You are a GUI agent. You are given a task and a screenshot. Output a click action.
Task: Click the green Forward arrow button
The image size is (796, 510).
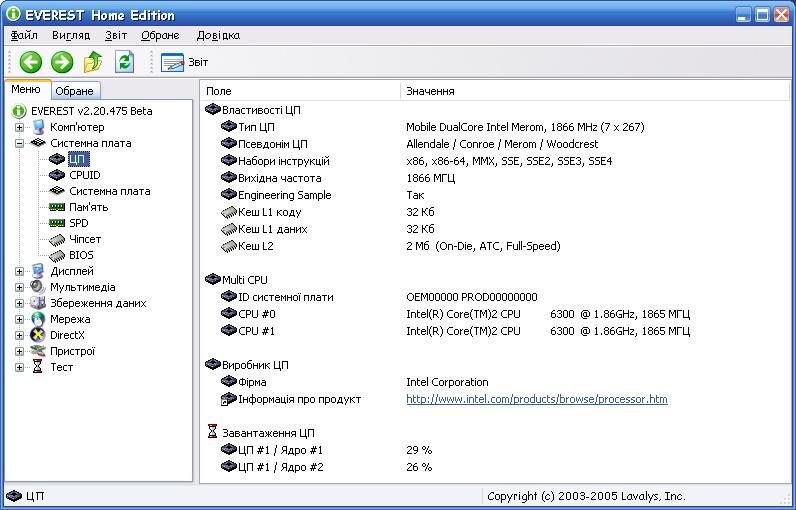[62, 62]
